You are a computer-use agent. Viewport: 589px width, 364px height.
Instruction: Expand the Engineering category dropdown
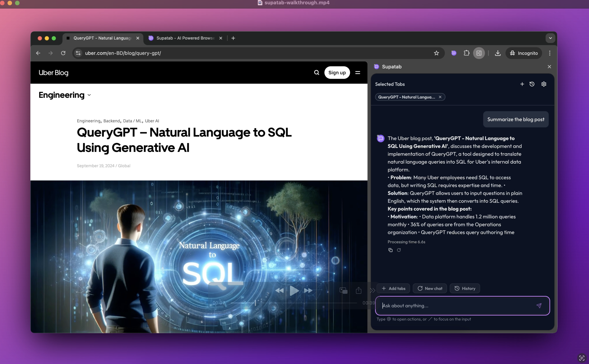click(x=89, y=95)
